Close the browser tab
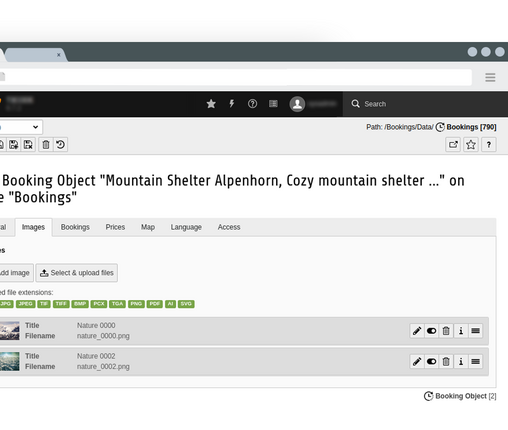Image resolution: width=508 pixels, height=430 pixels. click(x=59, y=55)
